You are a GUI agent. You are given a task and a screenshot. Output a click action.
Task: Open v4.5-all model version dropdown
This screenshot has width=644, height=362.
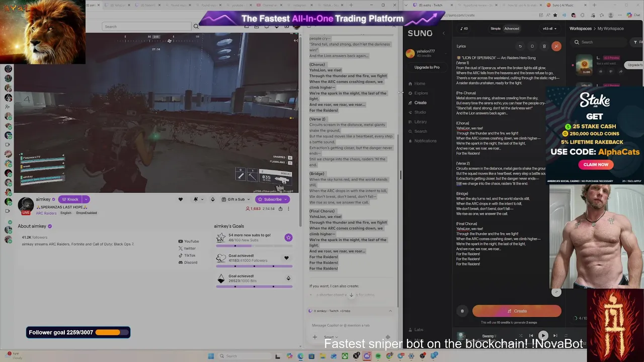(x=549, y=29)
